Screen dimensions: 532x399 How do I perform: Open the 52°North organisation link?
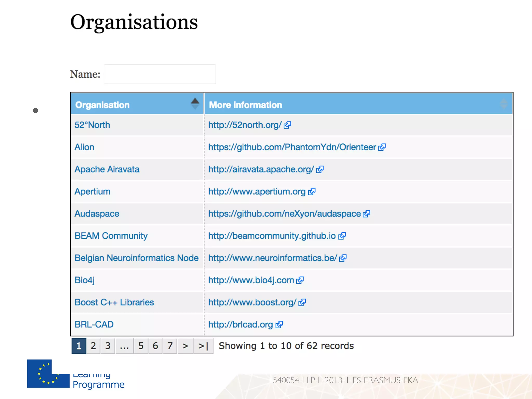coord(92,125)
